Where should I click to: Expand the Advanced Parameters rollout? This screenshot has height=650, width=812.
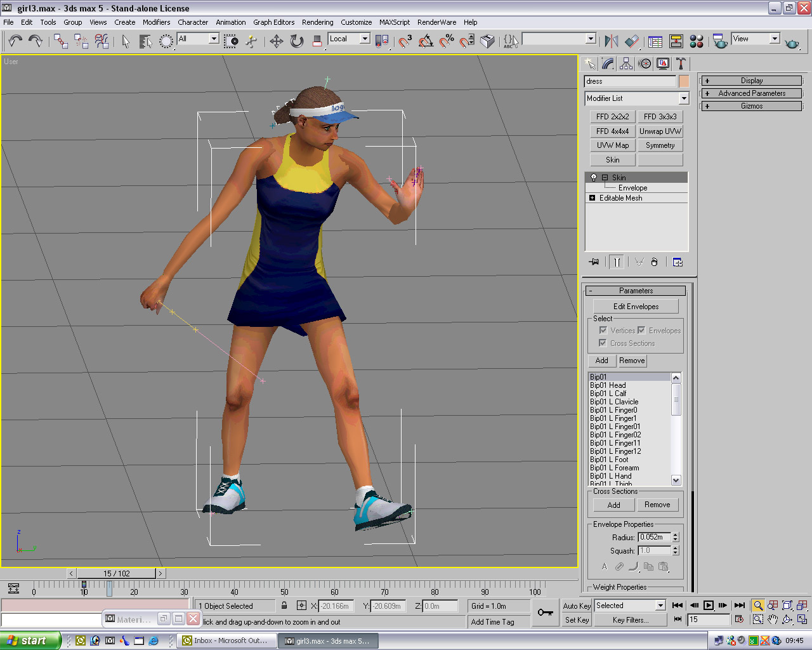pos(751,93)
